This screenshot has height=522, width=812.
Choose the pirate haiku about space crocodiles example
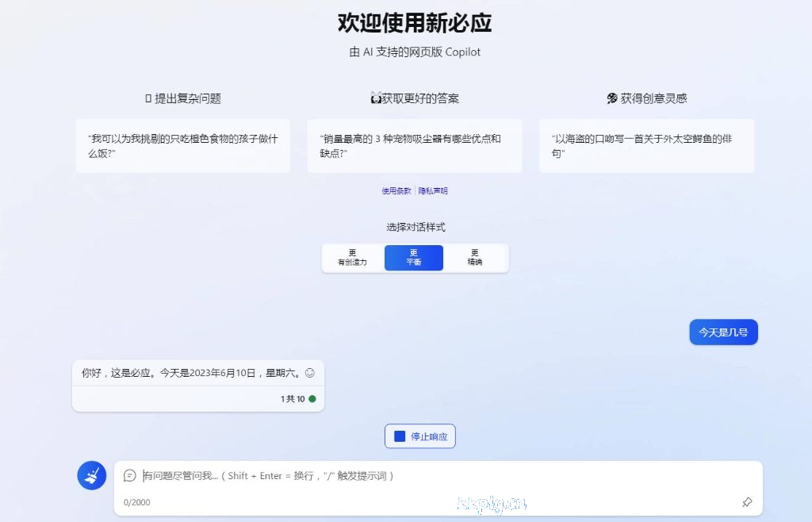pos(647,145)
